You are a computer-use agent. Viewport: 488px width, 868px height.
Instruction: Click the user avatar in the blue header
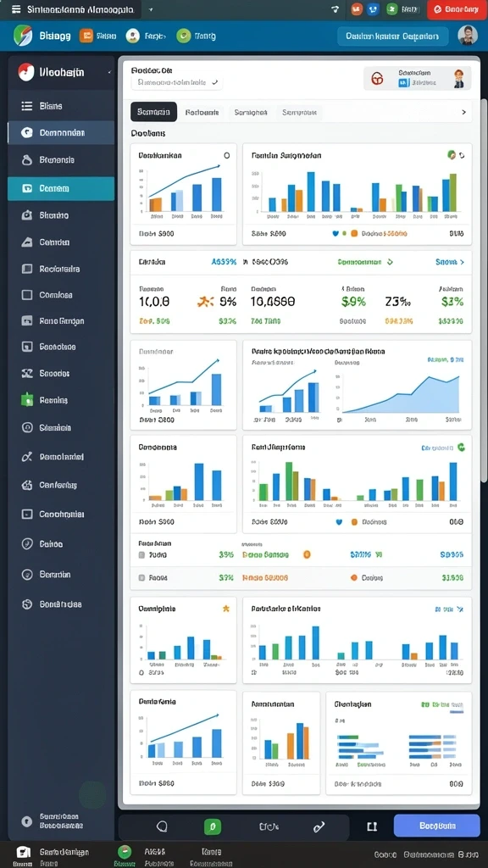pos(468,36)
